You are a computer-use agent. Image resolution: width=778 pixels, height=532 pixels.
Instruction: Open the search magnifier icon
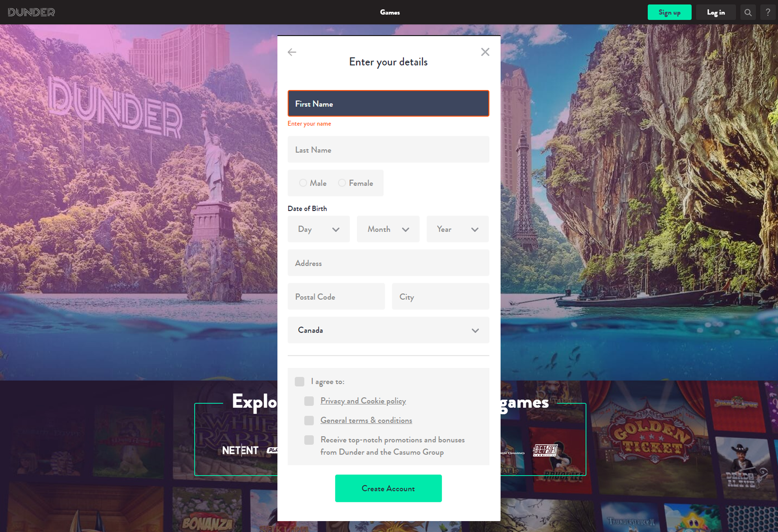tap(748, 12)
